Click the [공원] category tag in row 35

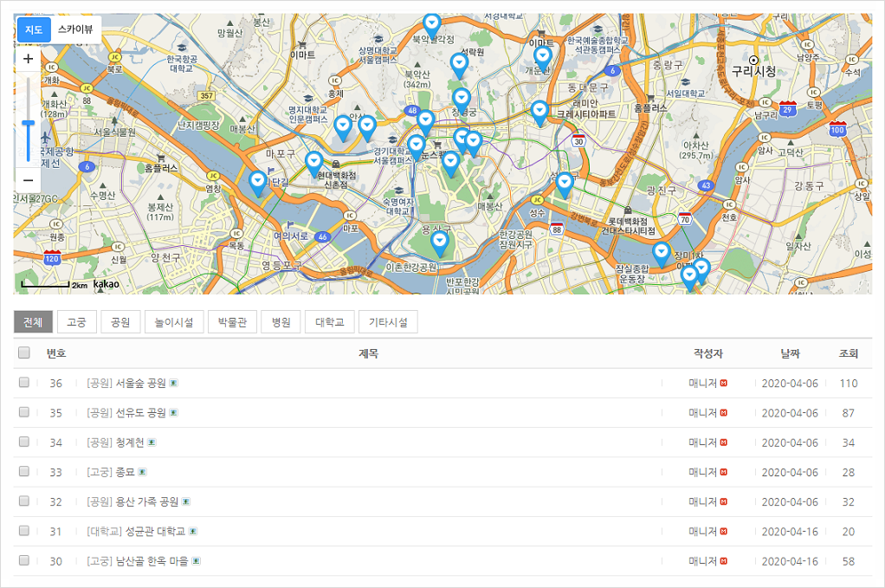pos(100,413)
